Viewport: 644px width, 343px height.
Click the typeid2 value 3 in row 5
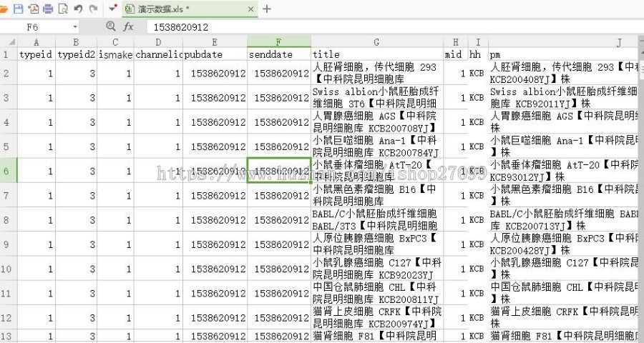click(x=76, y=146)
